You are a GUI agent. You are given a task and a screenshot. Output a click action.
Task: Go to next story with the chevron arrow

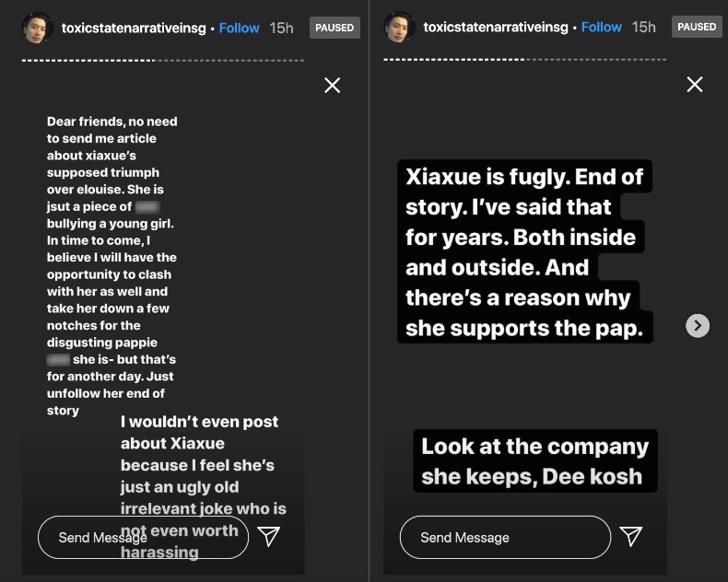[699, 325]
